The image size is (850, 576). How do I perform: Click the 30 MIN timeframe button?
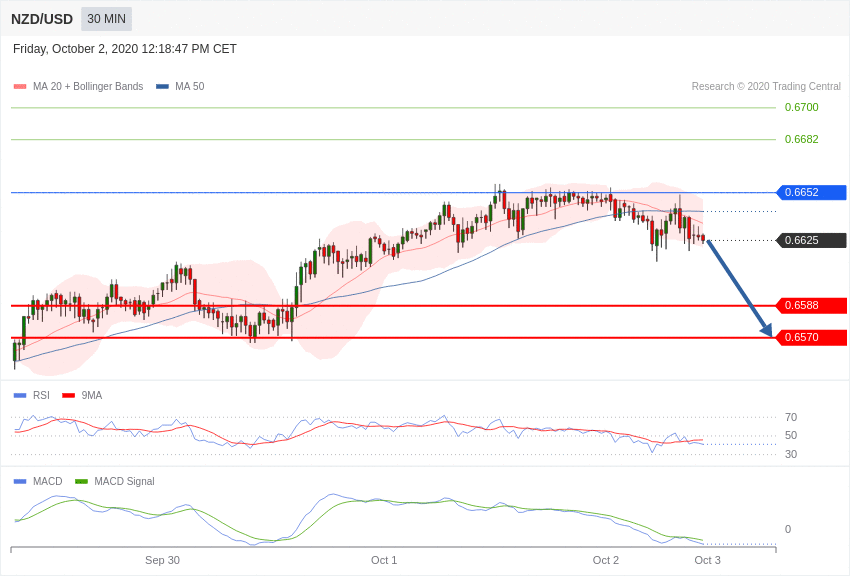click(106, 19)
